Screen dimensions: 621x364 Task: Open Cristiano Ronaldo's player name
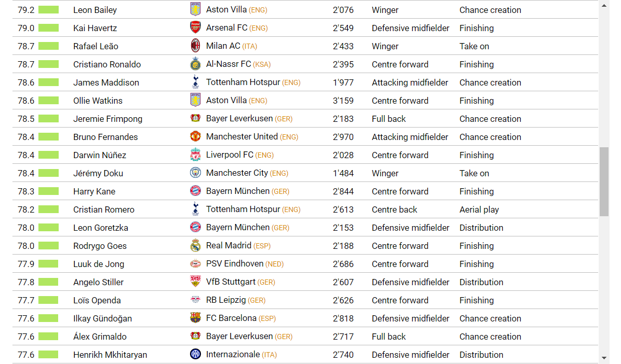pos(107,64)
